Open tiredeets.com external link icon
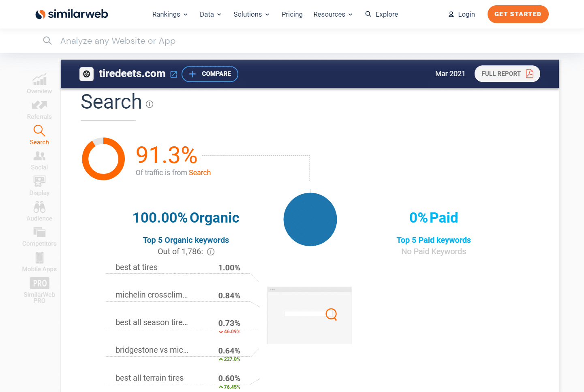Image resolution: width=584 pixels, height=392 pixels. [174, 74]
